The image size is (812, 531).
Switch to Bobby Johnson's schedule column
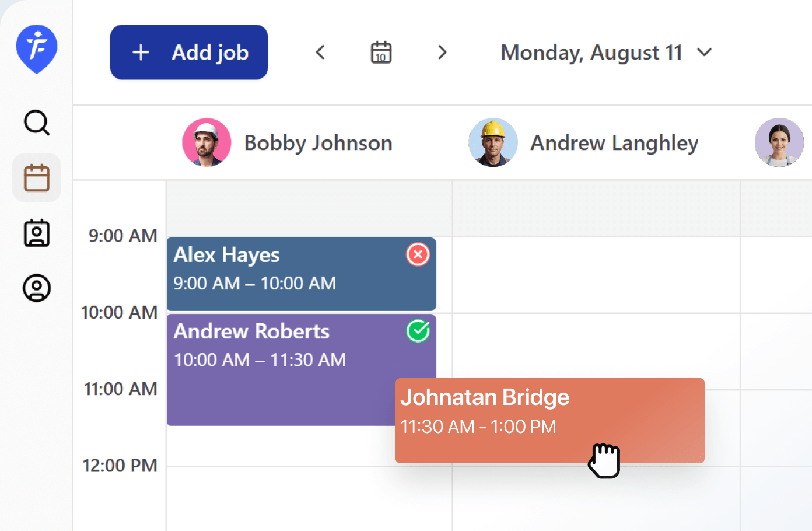[318, 142]
